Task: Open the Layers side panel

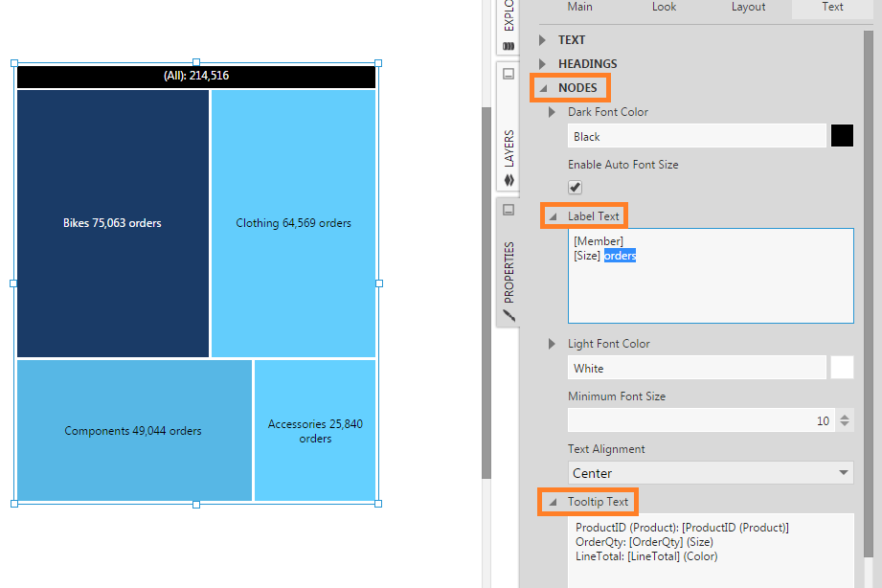Action: [509, 147]
